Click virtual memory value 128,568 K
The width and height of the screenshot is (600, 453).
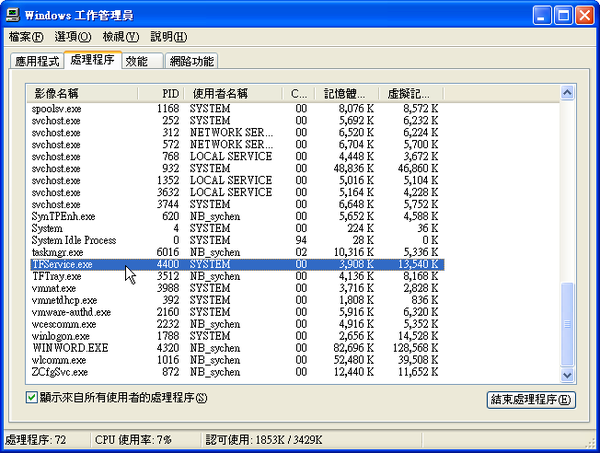415,348
